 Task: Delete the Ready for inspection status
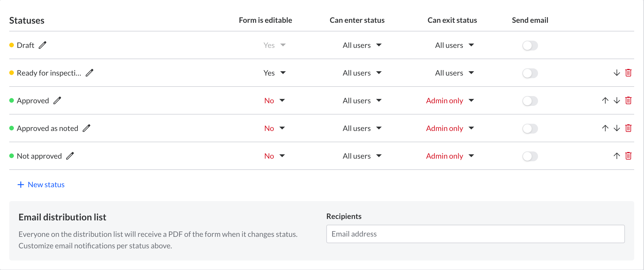[628, 73]
